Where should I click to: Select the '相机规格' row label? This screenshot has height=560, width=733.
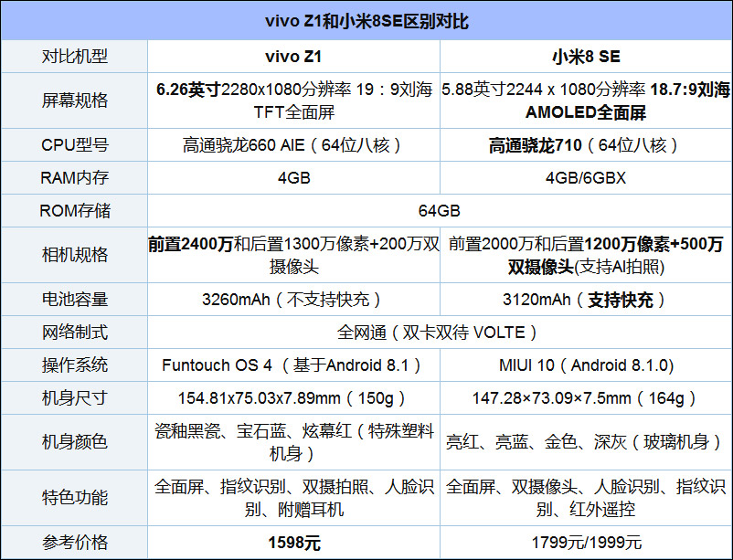(74, 255)
